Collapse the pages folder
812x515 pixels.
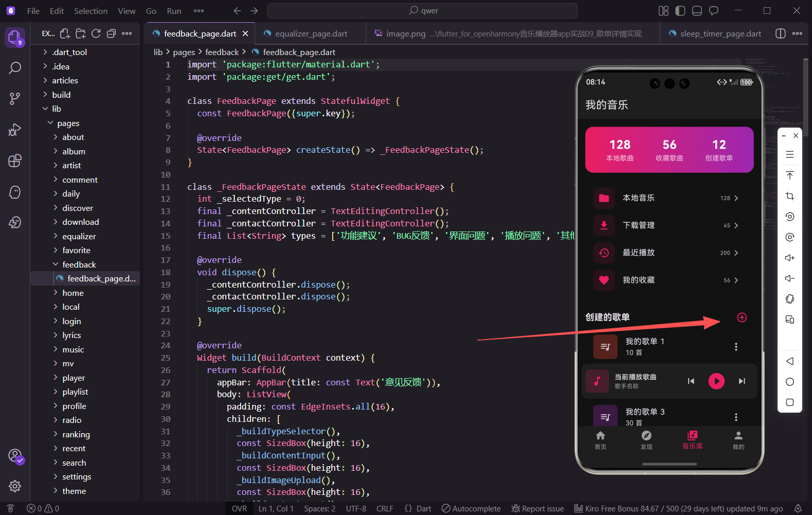click(85, 123)
